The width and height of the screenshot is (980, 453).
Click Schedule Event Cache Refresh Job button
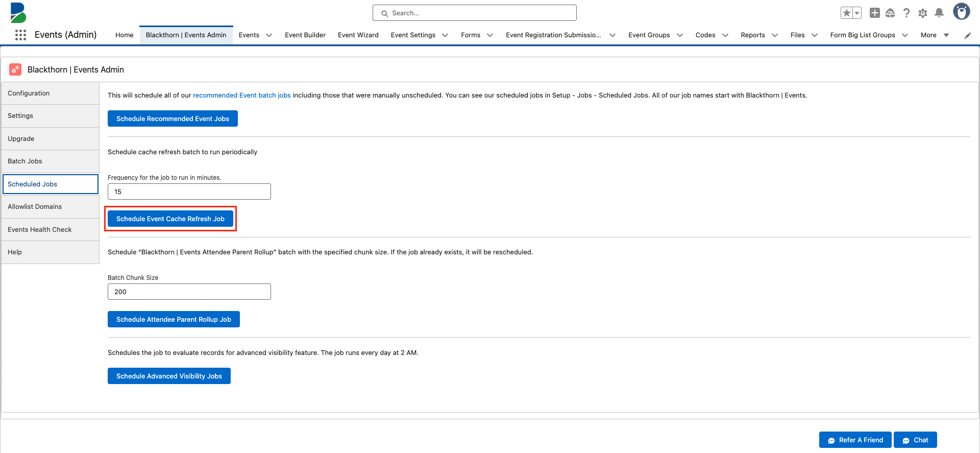[x=170, y=219]
